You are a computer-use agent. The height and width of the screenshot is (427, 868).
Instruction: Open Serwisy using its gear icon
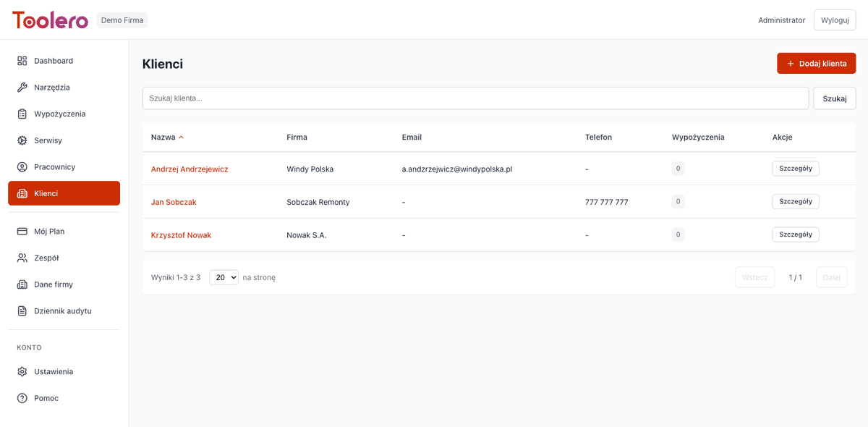click(22, 140)
